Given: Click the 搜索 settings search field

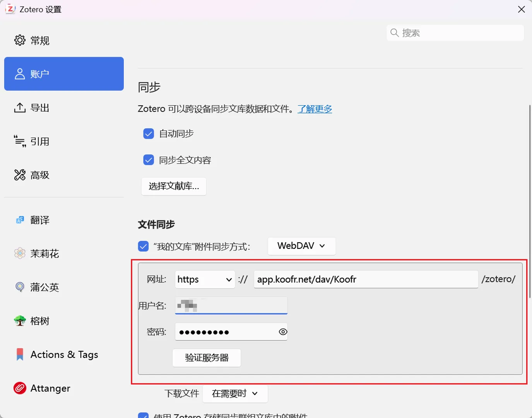Looking at the screenshot, I should pos(455,33).
